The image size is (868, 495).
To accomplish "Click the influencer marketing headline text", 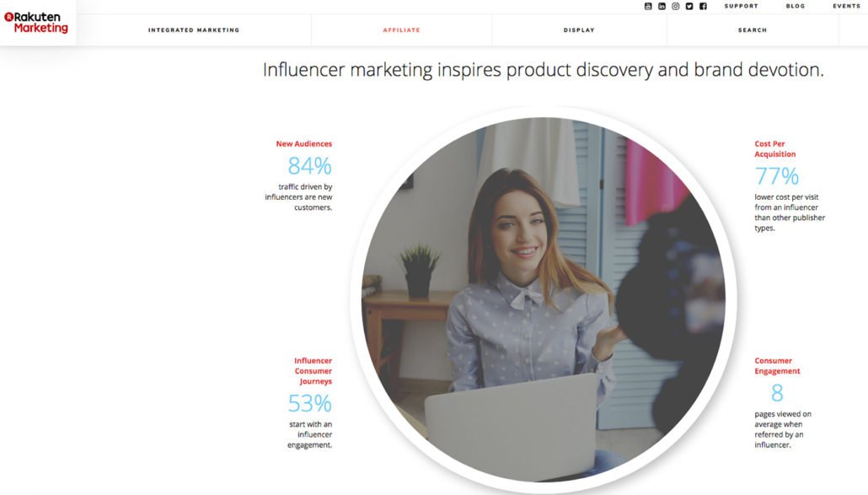I will tap(543, 70).
